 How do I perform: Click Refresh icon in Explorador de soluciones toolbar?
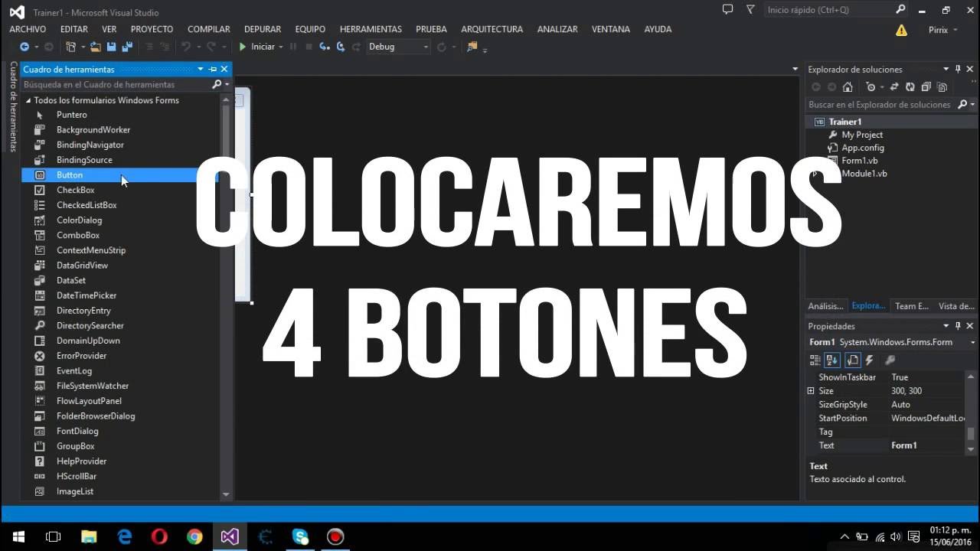[x=910, y=87]
